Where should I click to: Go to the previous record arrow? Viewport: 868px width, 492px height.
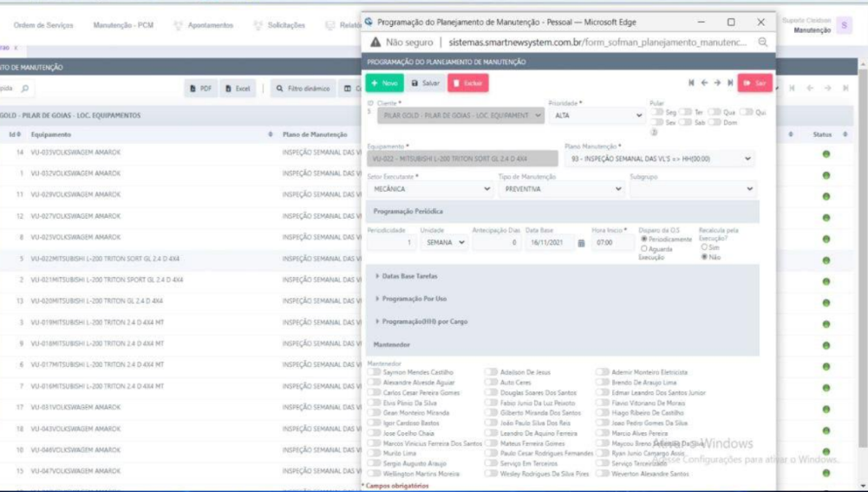click(x=704, y=83)
